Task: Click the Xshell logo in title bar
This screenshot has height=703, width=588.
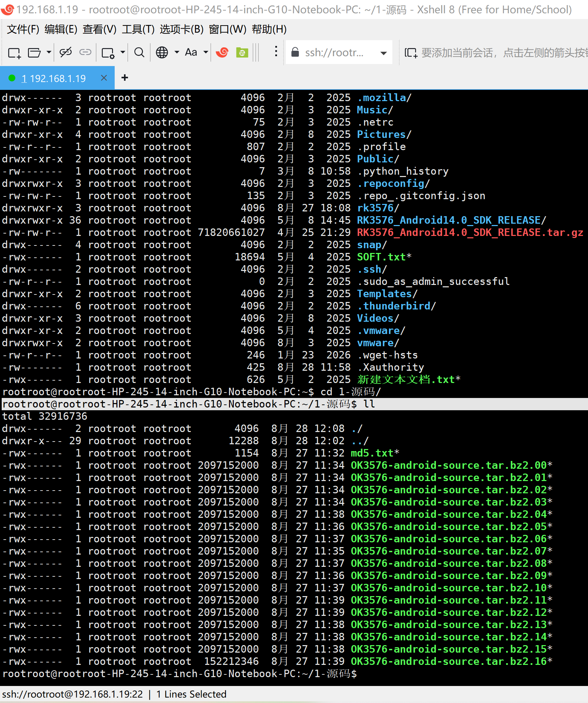Action: click(7, 9)
